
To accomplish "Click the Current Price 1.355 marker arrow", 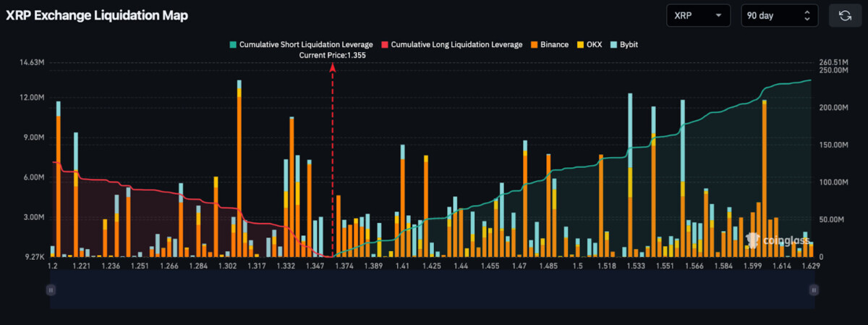I will (x=333, y=67).
